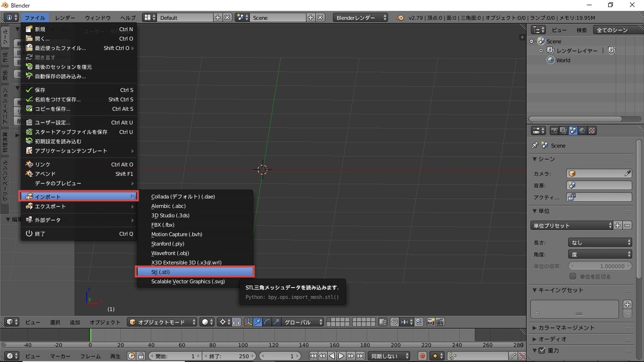Choose Wavefront (.obj) from import submenu
The image size is (644, 362).
(x=195, y=253)
